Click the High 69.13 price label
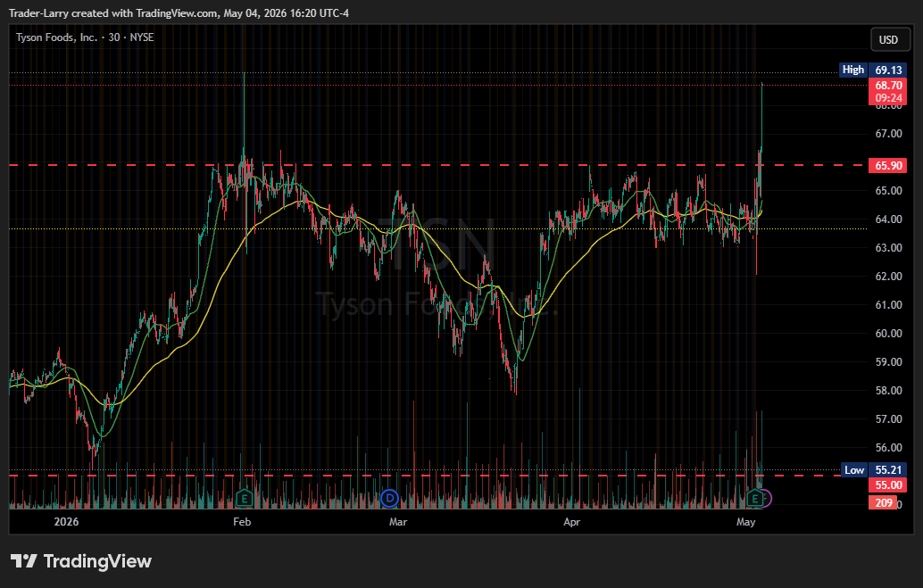923x588 pixels. (x=873, y=70)
